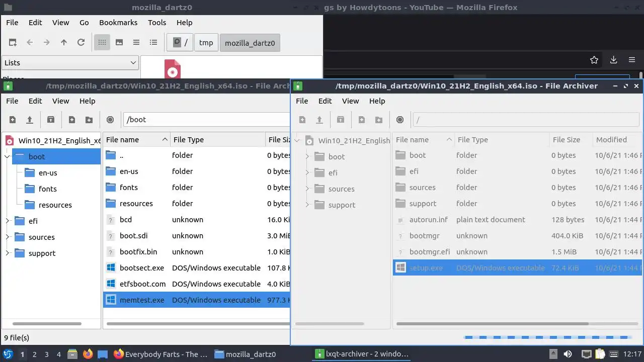Collapse the boot folder in /boot archiver tree
The height and width of the screenshot is (362, 644).
point(8,156)
